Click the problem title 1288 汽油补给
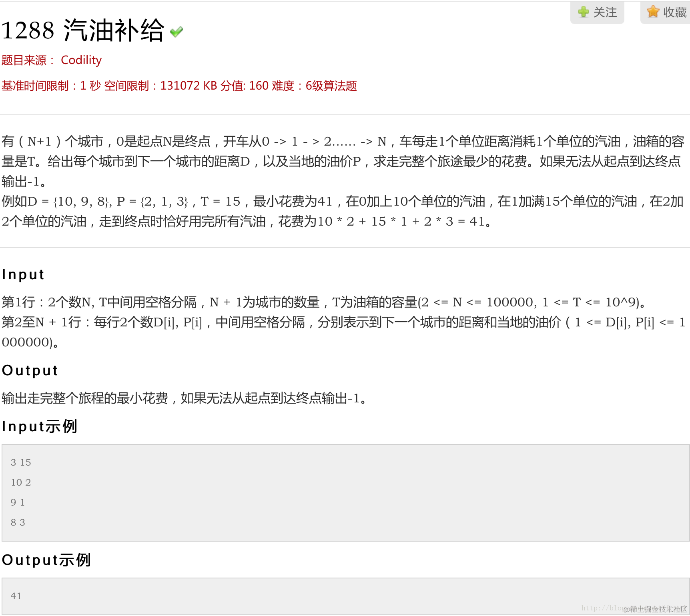 [x=83, y=30]
